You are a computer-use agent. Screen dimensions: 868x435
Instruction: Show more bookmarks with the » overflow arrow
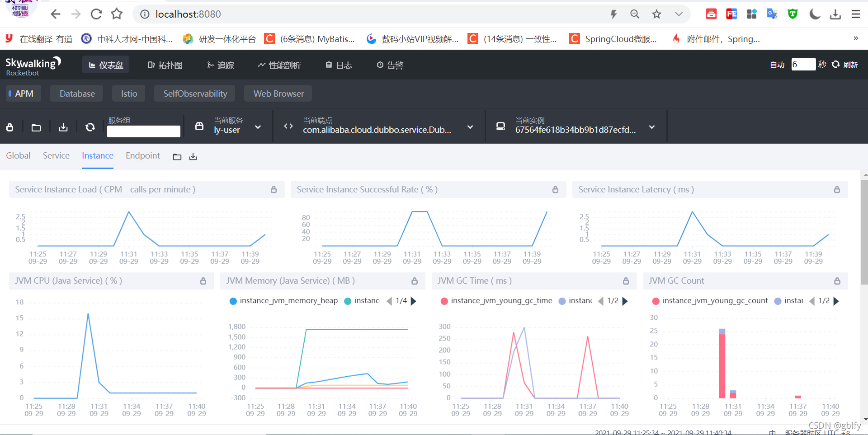856,38
